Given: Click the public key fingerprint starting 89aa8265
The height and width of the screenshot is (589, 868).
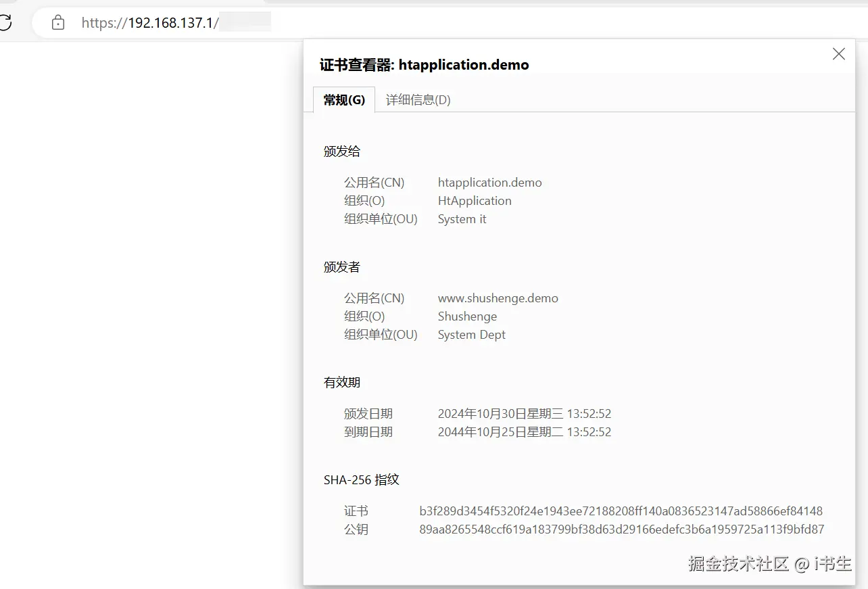Looking at the screenshot, I should click(x=622, y=529).
